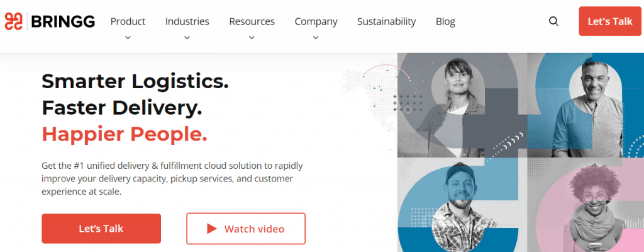Go to the Sustainability page
644x252 pixels.
click(x=386, y=21)
